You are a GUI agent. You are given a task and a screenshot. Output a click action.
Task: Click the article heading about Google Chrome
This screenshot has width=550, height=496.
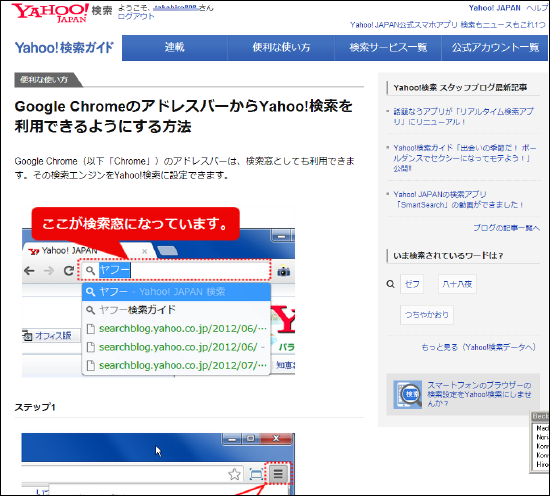tap(183, 116)
